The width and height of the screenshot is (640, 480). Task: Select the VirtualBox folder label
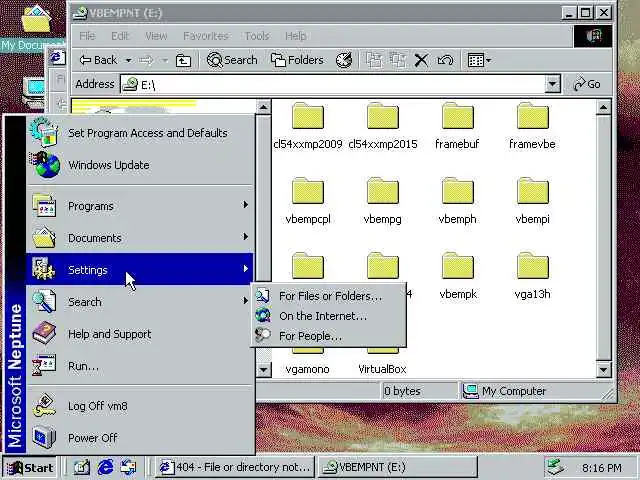click(x=382, y=369)
